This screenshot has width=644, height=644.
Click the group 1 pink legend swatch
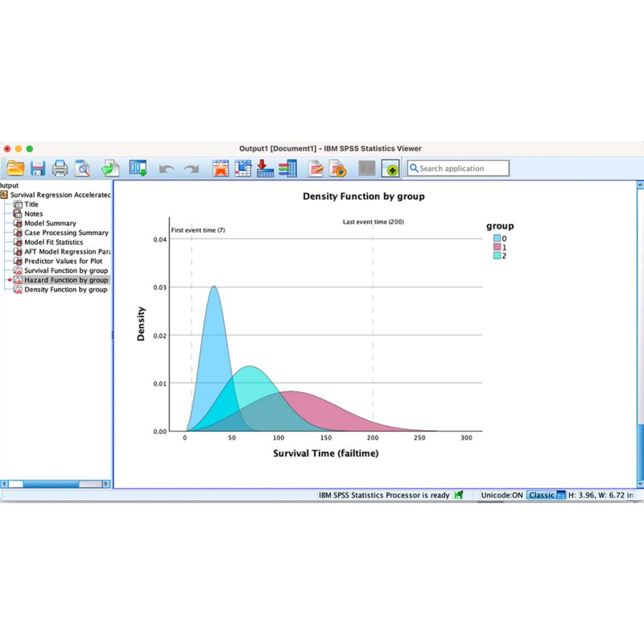(x=497, y=247)
